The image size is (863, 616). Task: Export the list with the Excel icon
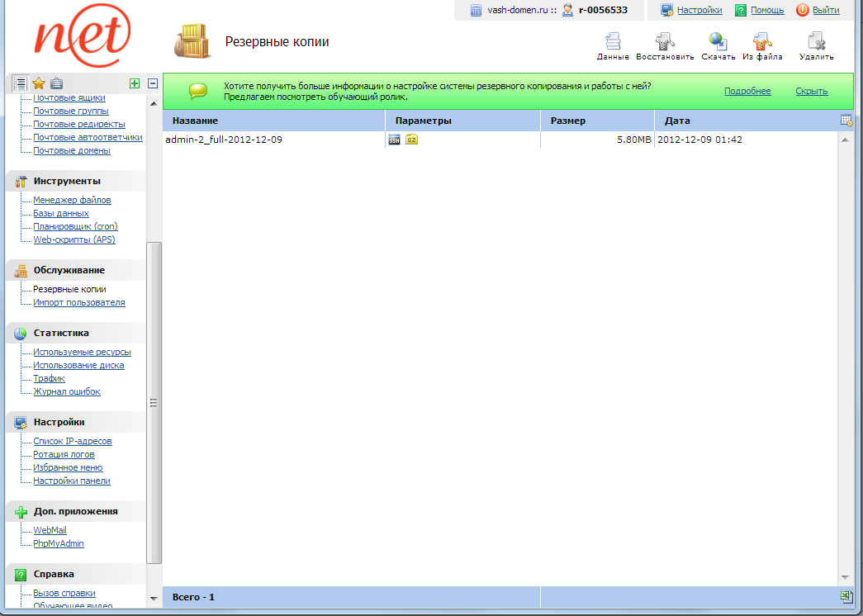tap(846, 596)
